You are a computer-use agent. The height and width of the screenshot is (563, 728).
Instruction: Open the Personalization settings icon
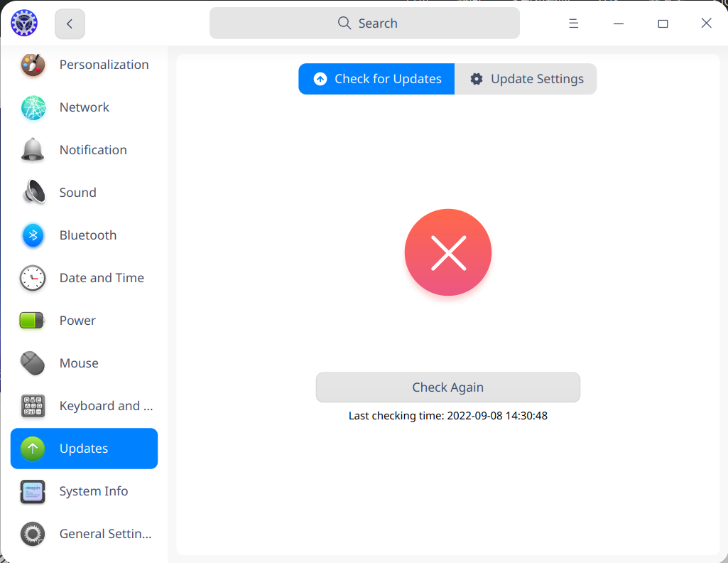click(32, 64)
